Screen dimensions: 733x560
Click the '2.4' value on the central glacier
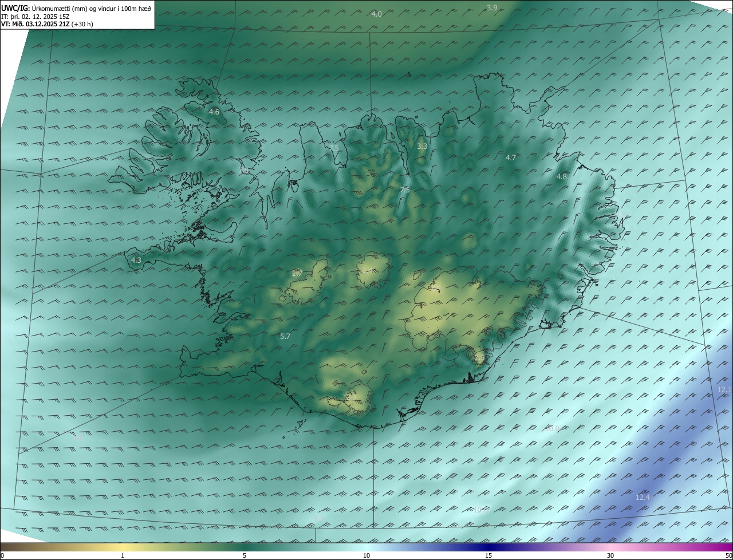(367, 270)
